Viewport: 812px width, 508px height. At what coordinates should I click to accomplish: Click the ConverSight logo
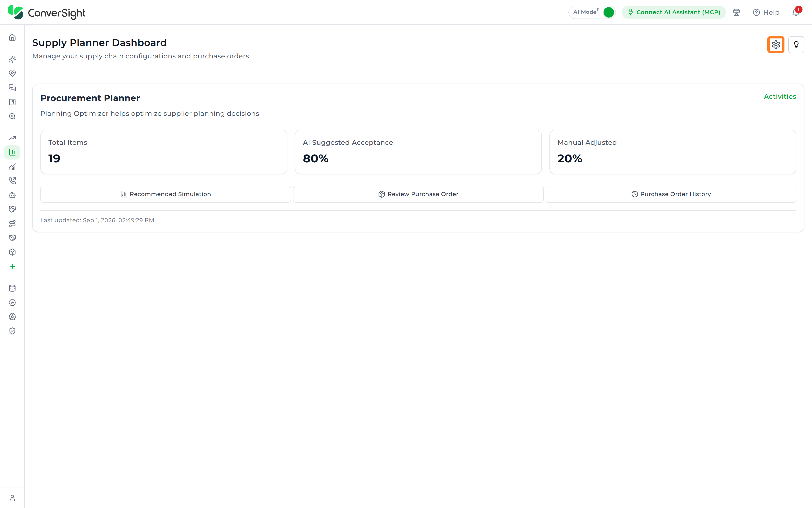[46, 12]
